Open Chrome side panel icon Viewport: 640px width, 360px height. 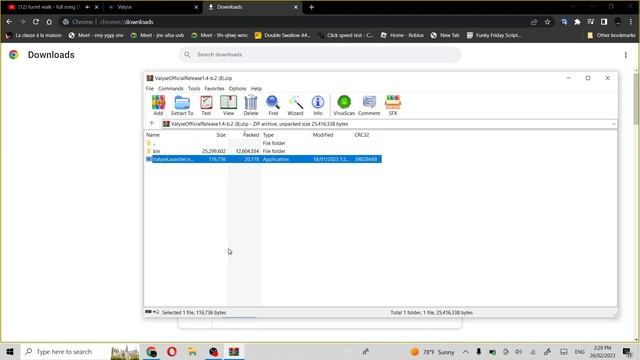(604, 22)
